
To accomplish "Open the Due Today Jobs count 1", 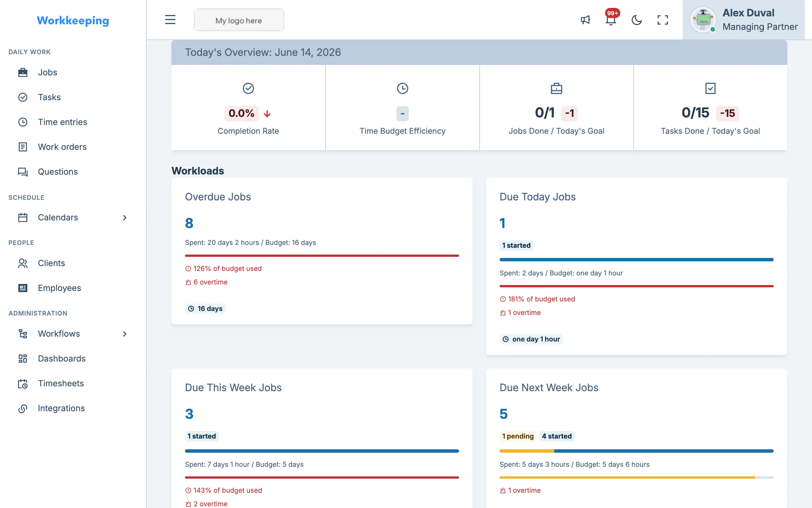I will tap(502, 223).
